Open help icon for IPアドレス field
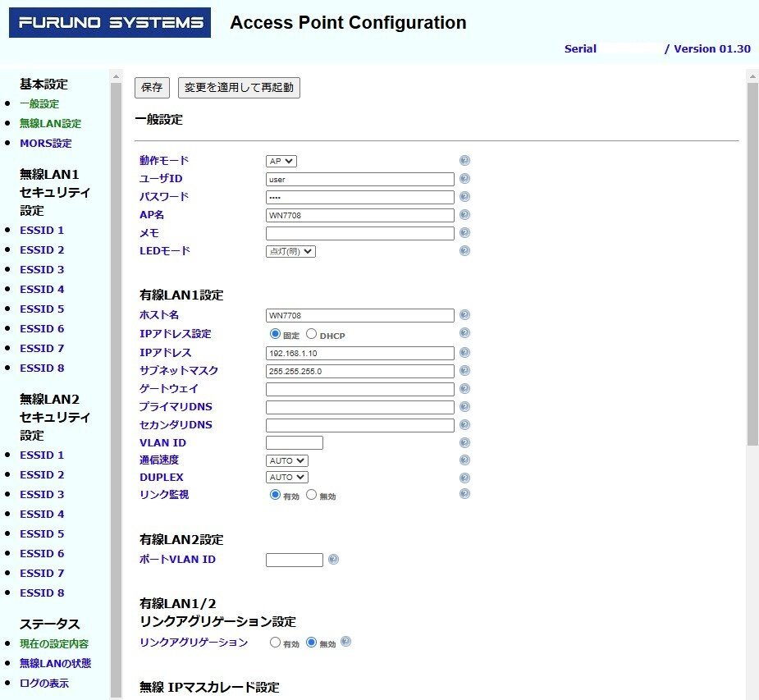This screenshot has width=759, height=700. [464, 353]
